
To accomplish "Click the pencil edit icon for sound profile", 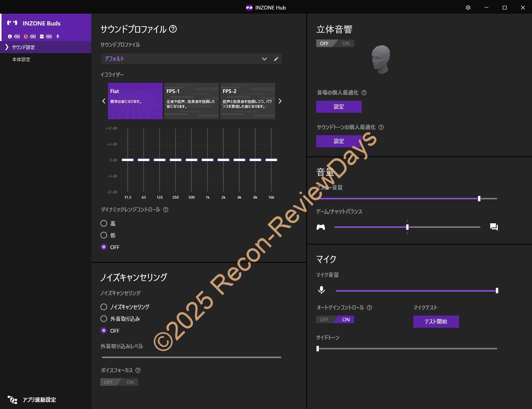I will pos(276,59).
